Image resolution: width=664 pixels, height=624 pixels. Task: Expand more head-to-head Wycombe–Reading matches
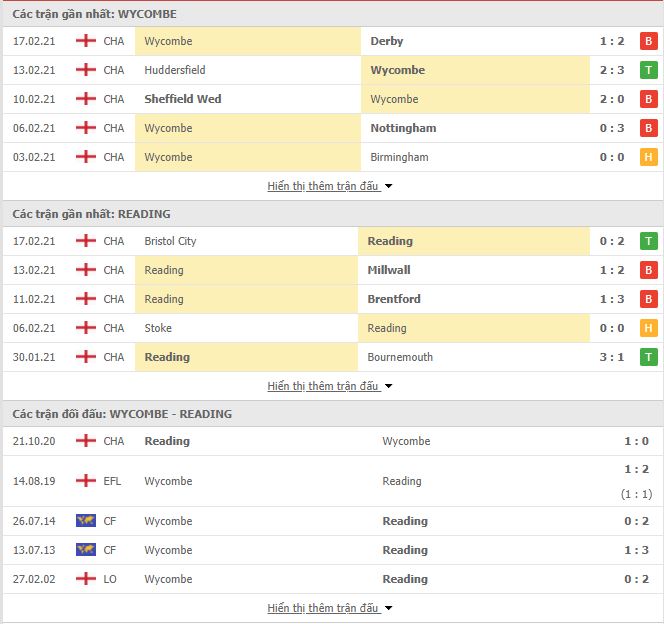click(329, 608)
